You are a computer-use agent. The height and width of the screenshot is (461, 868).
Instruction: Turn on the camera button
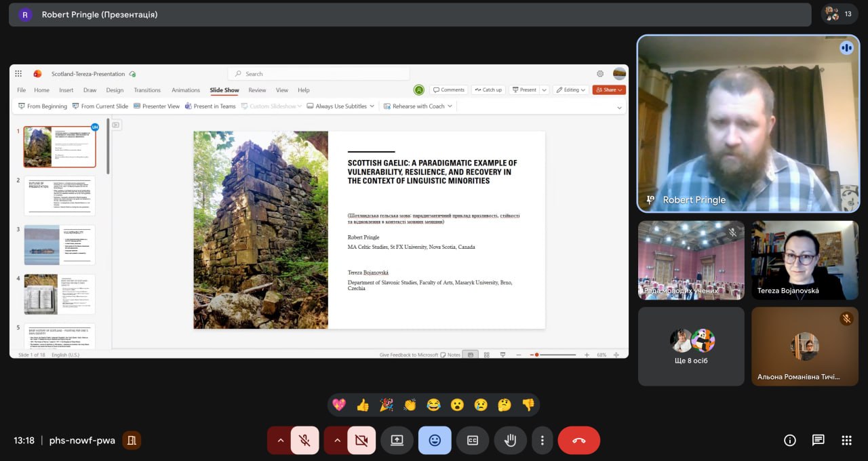point(361,440)
